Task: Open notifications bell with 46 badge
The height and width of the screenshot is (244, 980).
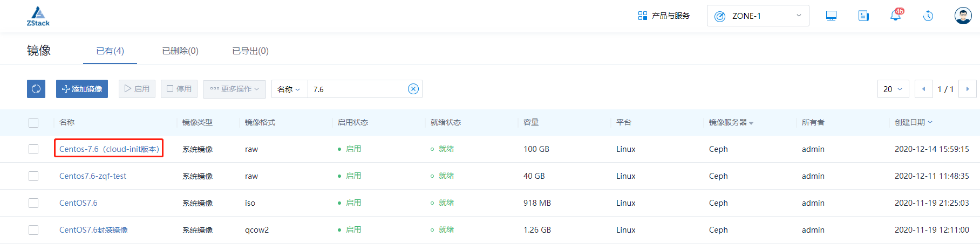Action: 896,15
